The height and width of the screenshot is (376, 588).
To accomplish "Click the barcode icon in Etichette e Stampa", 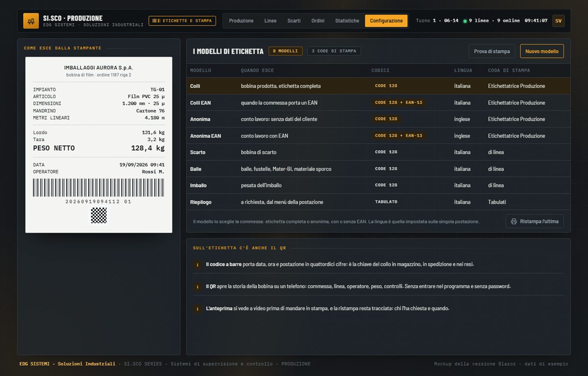I will (156, 21).
